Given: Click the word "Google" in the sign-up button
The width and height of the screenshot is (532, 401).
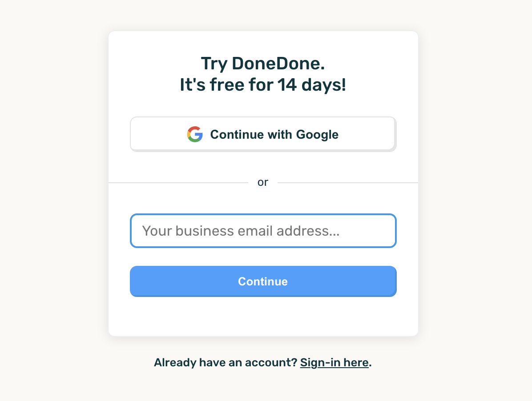Looking at the screenshot, I should pyautogui.click(x=317, y=134).
